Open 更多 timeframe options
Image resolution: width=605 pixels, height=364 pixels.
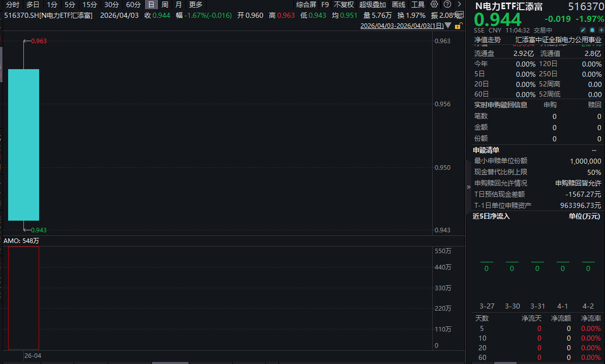pos(196,5)
